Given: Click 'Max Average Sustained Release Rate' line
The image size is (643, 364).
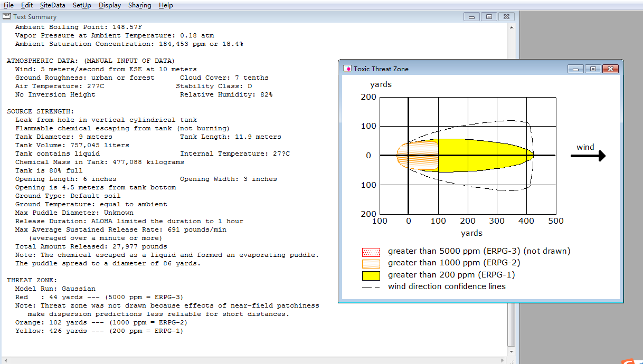Looking at the screenshot, I should (x=121, y=229).
